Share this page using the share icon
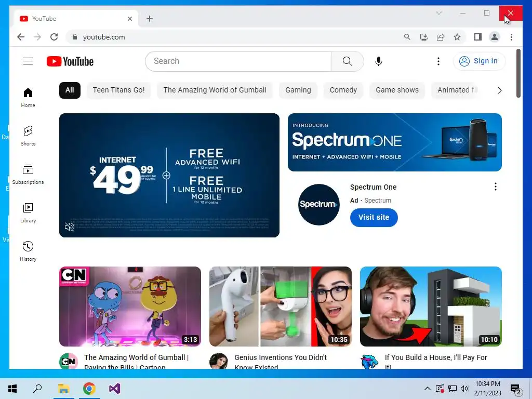The image size is (532, 399). (441, 37)
